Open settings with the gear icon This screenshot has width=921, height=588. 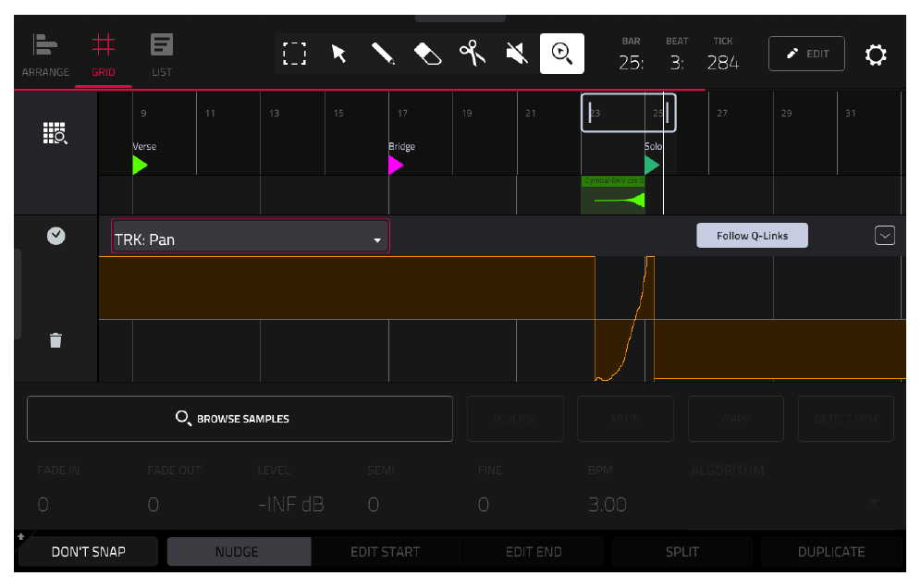pyautogui.click(x=875, y=55)
